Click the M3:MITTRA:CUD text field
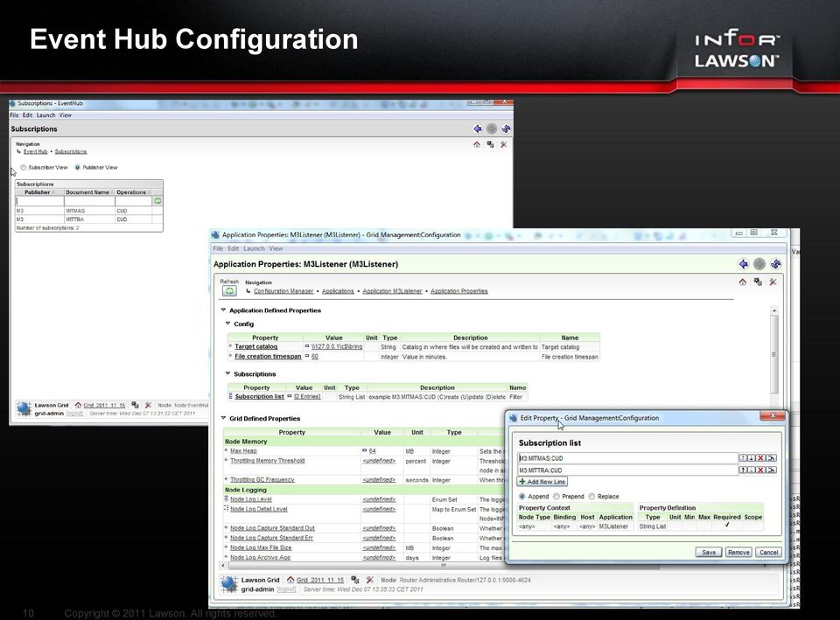 [627, 470]
